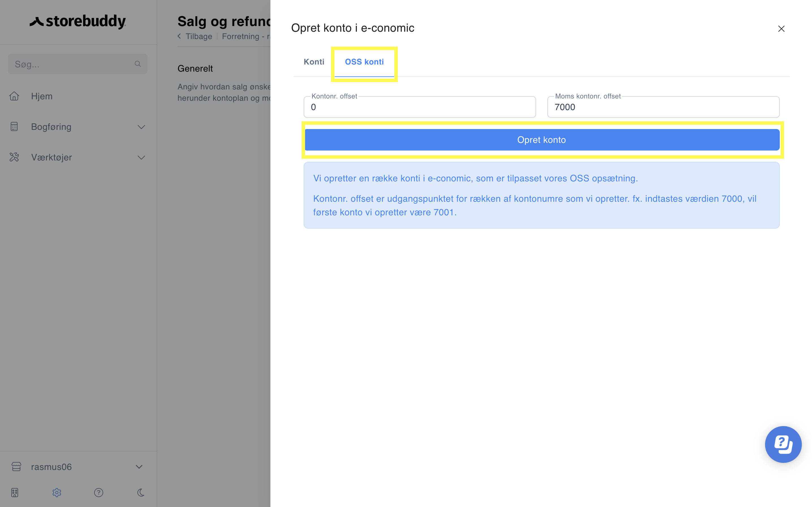
Task: Click the Opret konto i e-conomic title
Action: coord(352,28)
